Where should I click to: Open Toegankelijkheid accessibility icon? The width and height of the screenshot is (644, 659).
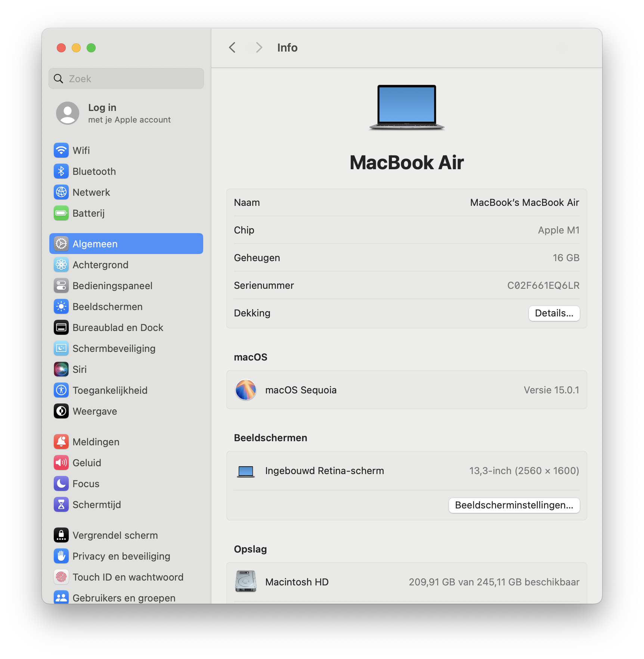61,390
